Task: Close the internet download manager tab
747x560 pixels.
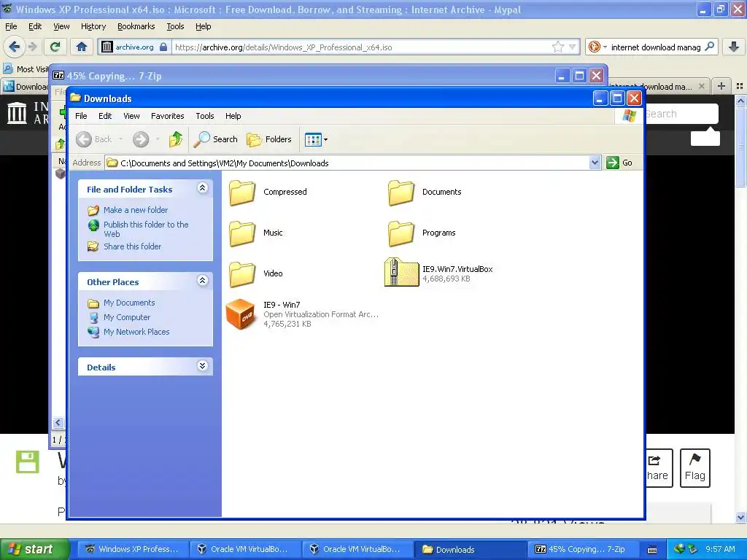Action: (701, 86)
